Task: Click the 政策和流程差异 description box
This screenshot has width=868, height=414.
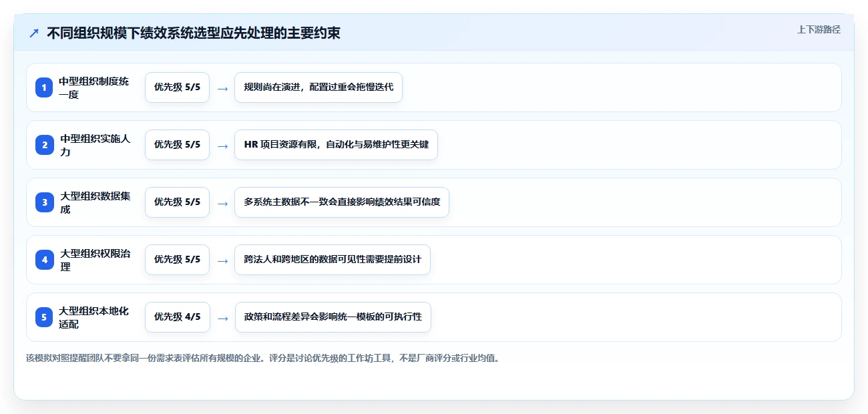Action: point(333,317)
